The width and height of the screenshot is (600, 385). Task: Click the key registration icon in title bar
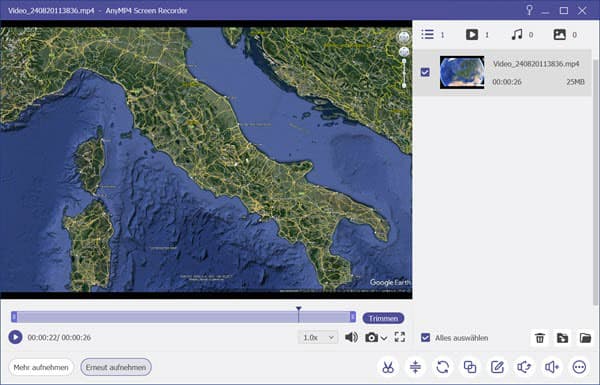click(529, 10)
